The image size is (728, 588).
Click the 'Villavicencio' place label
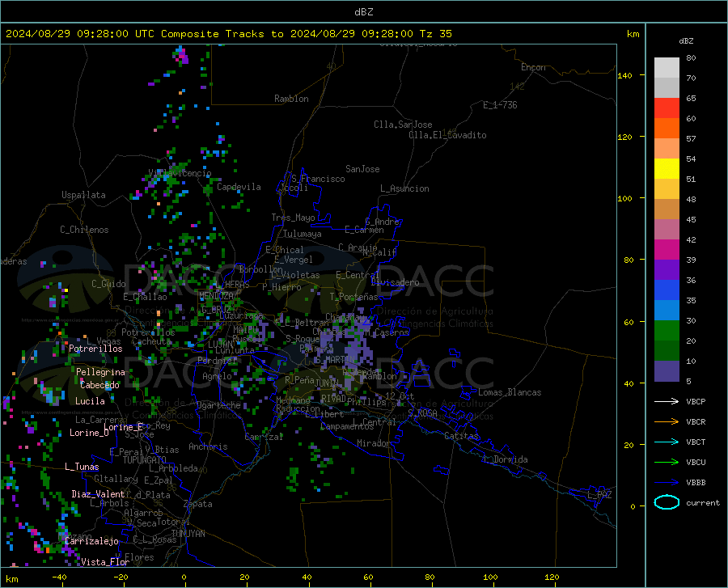180,173
